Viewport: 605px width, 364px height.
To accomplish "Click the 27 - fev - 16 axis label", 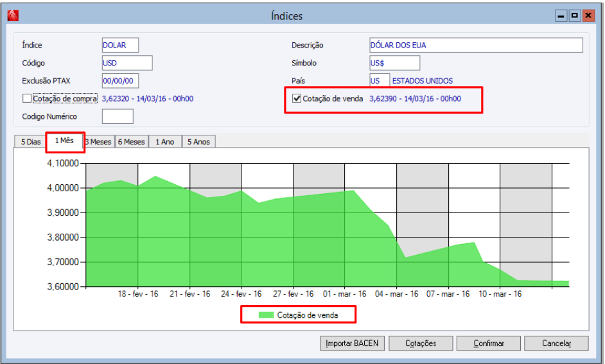I will (x=294, y=294).
